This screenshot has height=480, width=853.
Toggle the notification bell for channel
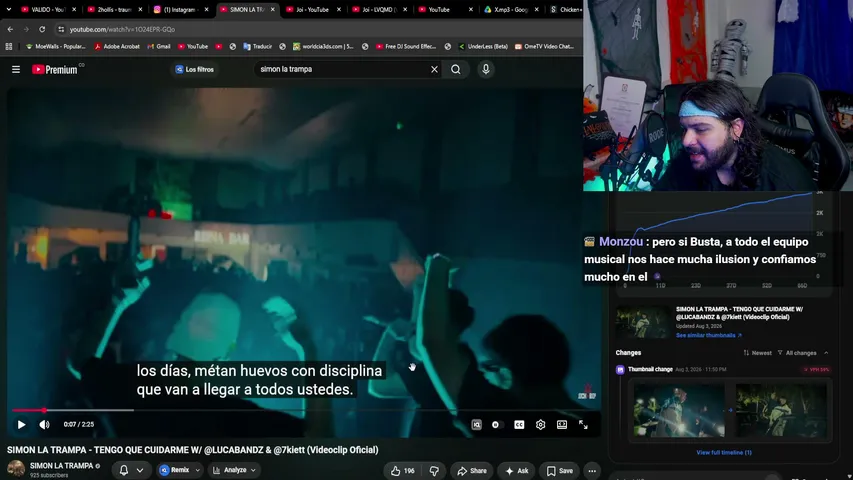[x=124, y=470]
